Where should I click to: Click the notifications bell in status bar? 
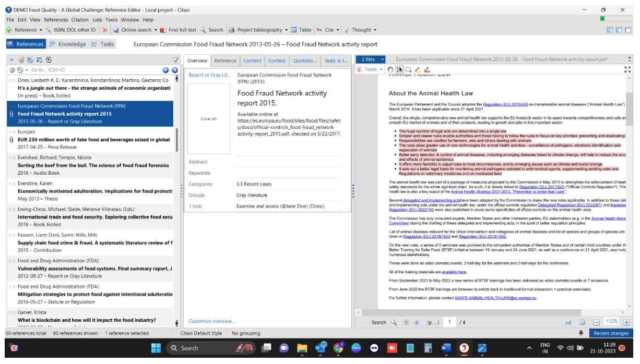(580, 333)
